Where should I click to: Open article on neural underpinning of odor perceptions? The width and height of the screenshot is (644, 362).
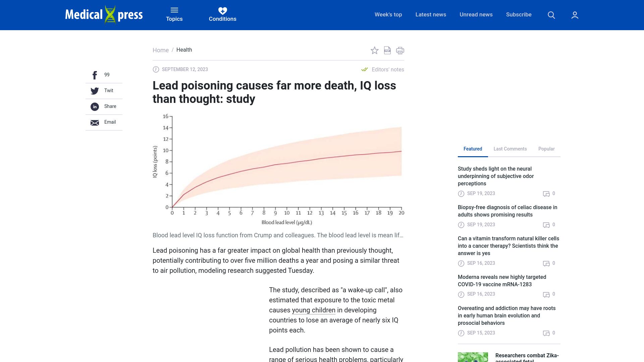[x=495, y=176]
